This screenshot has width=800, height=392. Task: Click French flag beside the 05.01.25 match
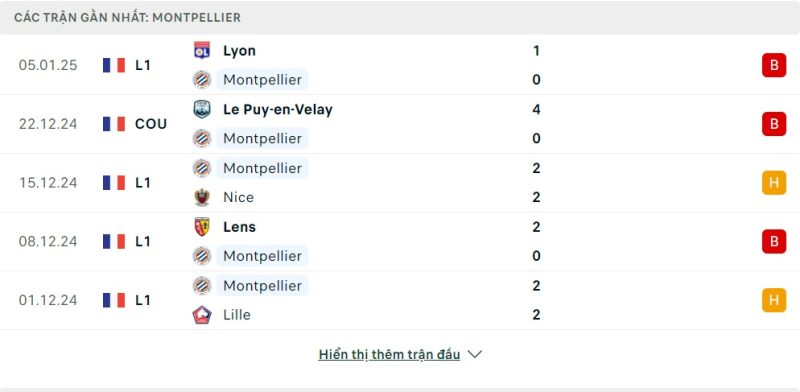point(114,65)
